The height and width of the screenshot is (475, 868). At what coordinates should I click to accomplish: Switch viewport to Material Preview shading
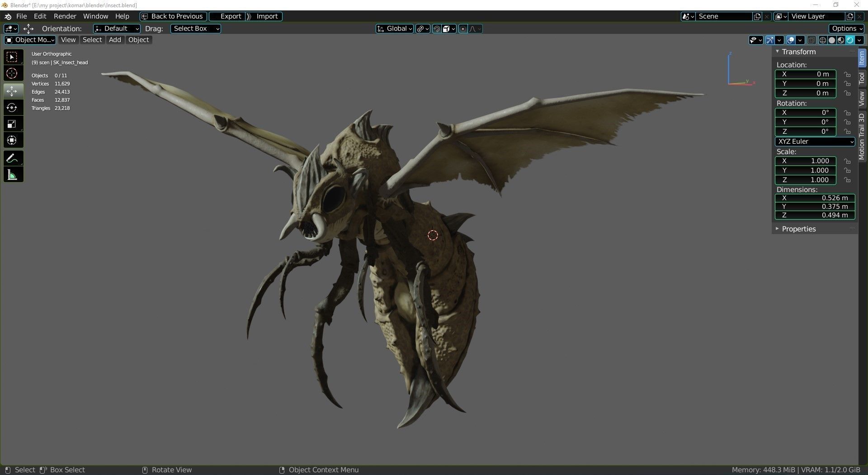click(840, 40)
